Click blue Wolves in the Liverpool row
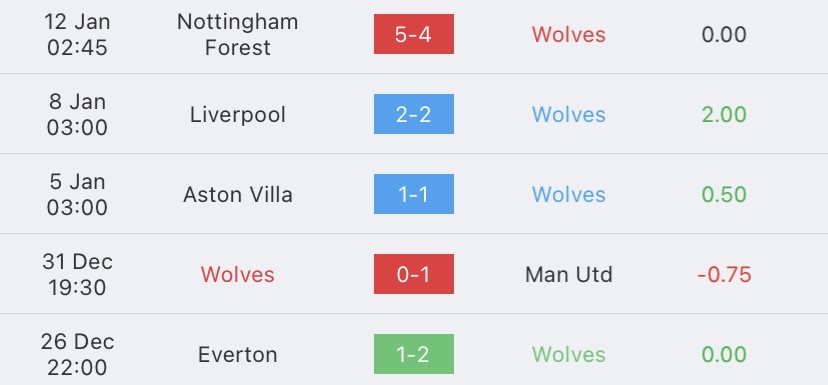The width and height of the screenshot is (828, 385). [569, 115]
